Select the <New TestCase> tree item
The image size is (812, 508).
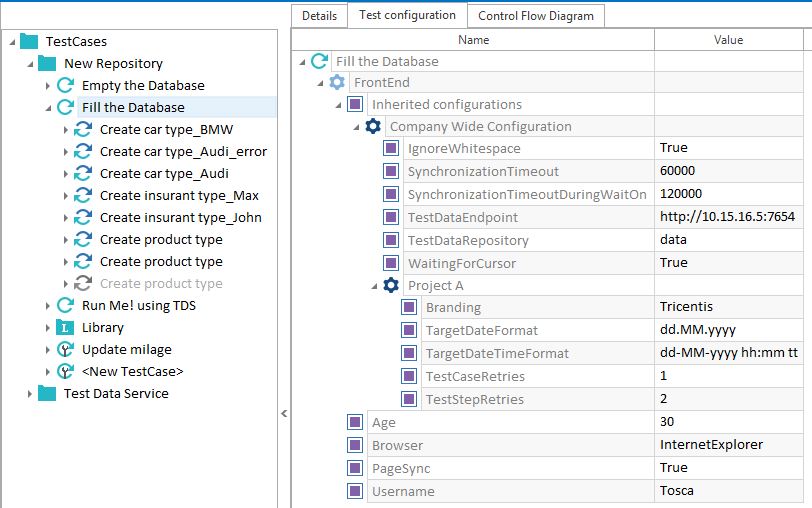click(132, 371)
